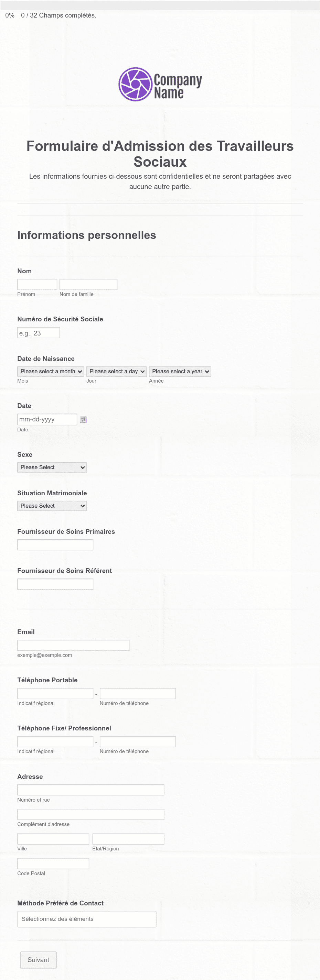The height and width of the screenshot is (980, 320).
Task: Click the Nom de famille field
Action: coord(88,284)
